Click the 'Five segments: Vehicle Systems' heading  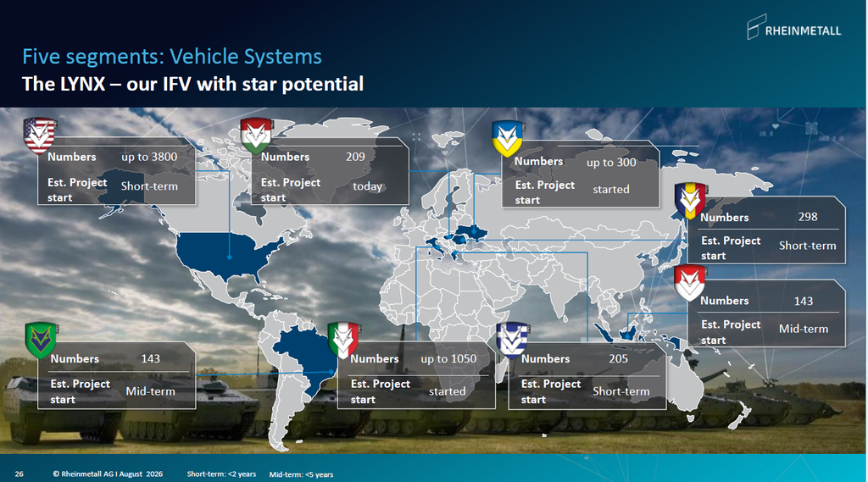coord(171,57)
